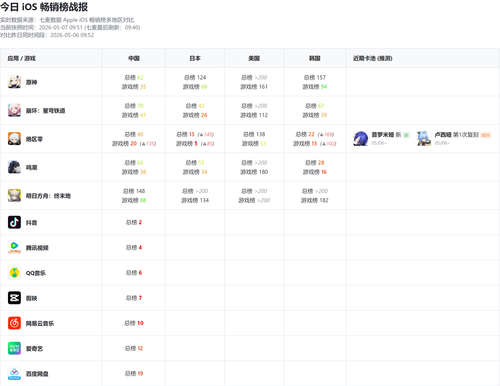Click the 剪映 app icon
The image size is (500, 386).
click(14, 298)
